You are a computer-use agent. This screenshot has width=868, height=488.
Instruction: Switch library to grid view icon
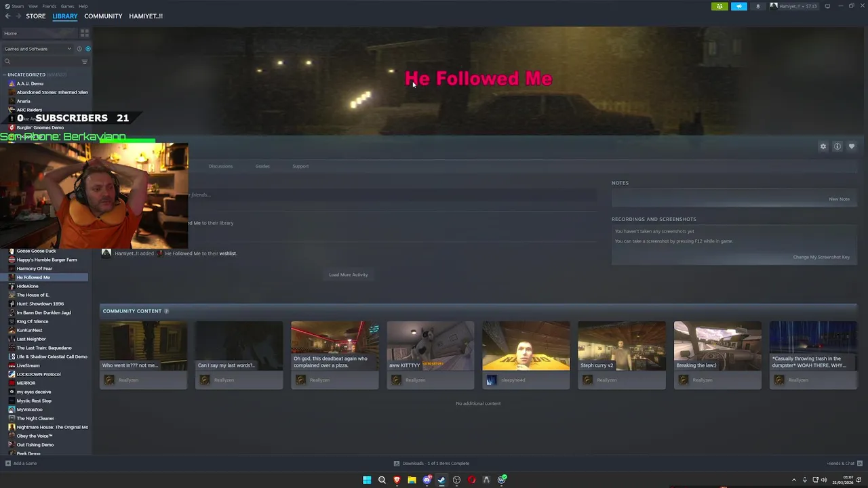pyautogui.click(x=85, y=33)
